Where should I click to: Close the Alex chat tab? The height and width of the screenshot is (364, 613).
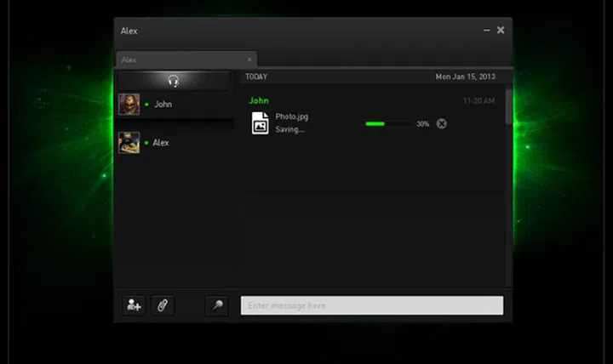[x=249, y=60]
